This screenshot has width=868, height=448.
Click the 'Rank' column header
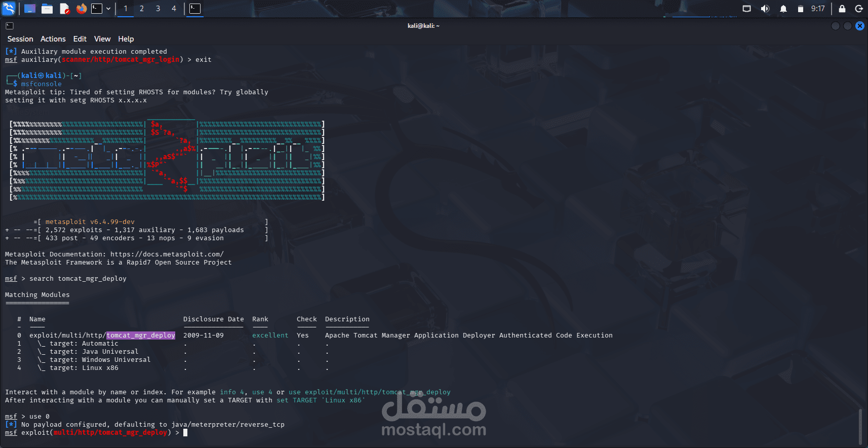[260, 319]
